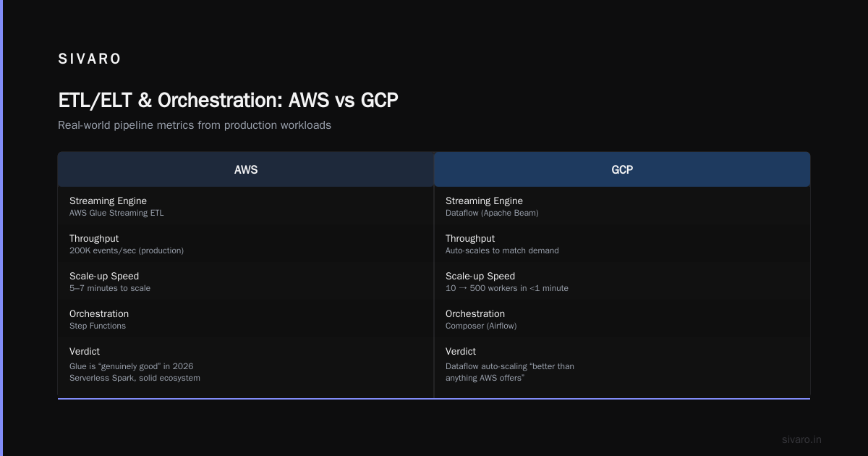Click Serverless Spark, solid ecosystem line
868x456 pixels.
pos(135,378)
